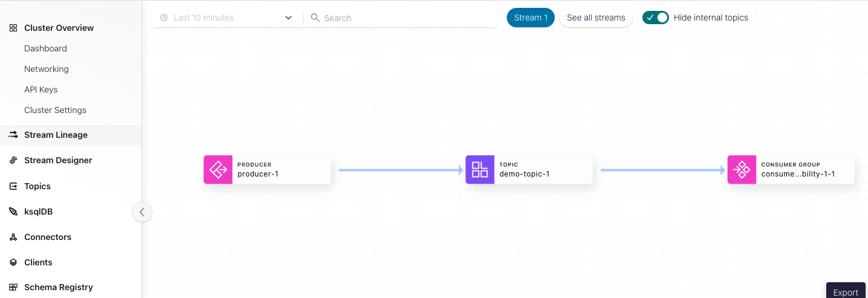This screenshot has height=298, width=868.
Task: Open the Dashboard menu item
Action: (45, 48)
